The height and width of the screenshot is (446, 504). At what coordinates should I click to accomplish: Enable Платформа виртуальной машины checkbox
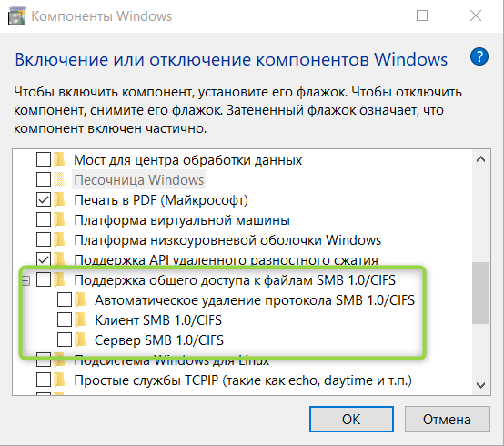44,220
